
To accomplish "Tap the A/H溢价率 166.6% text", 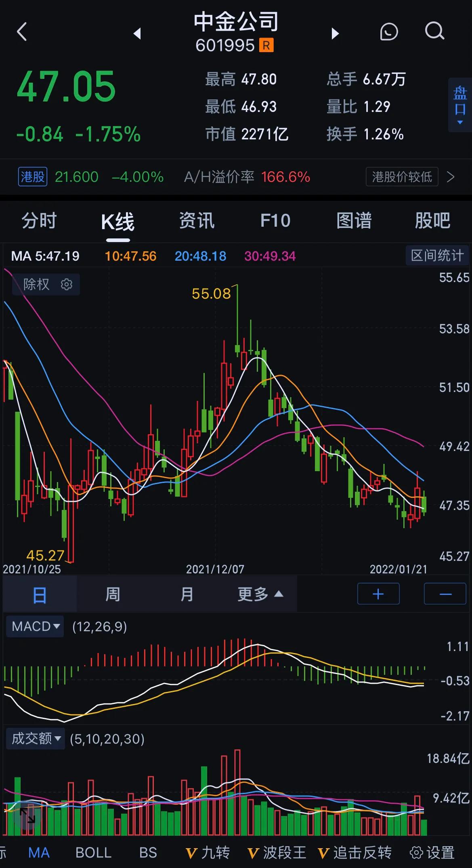I will click(247, 177).
